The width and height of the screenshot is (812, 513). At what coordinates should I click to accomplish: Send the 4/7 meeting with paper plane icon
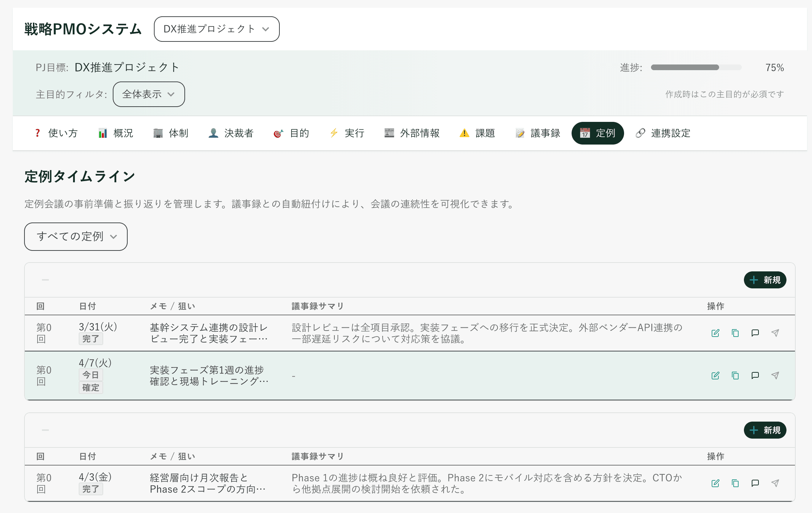coord(775,375)
